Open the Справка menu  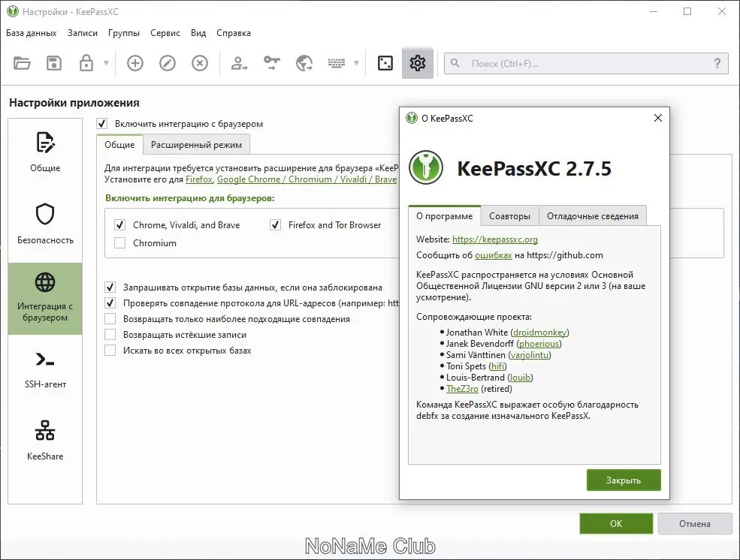point(234,33)
